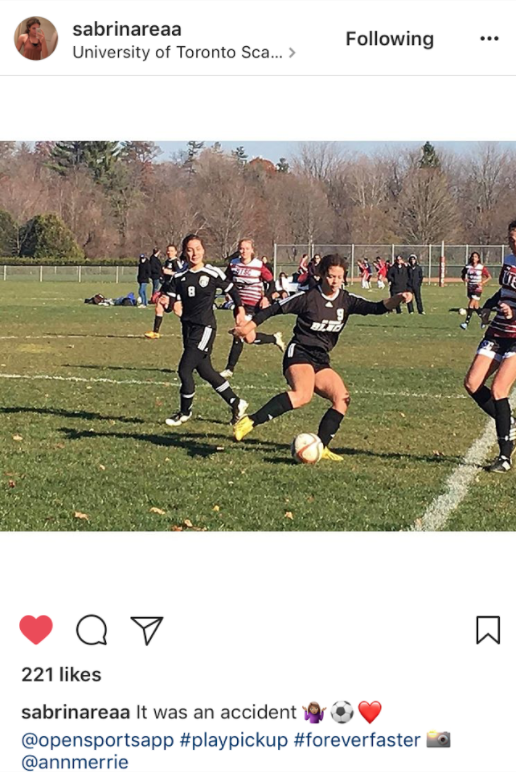
Task: Unlike the post via red heart icon
Action: point(36,629)
